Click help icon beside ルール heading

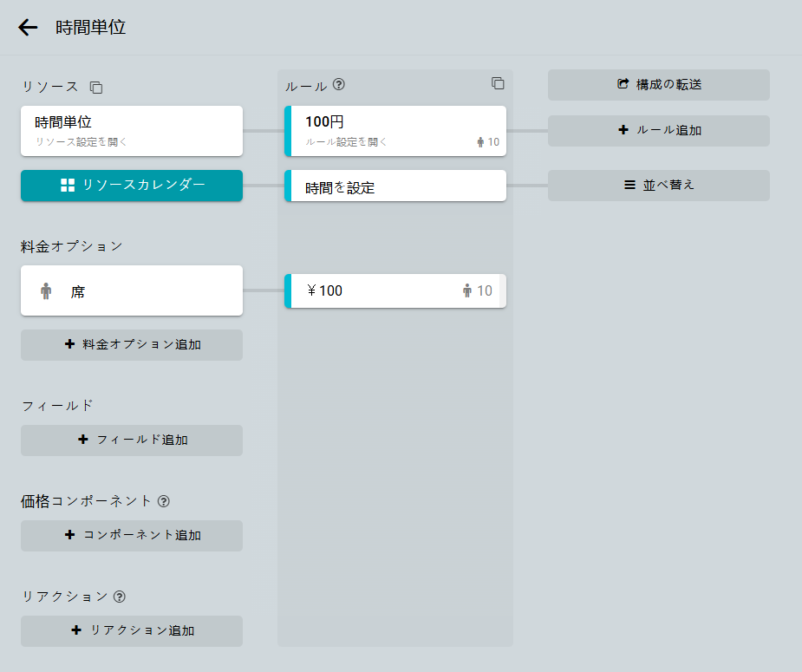tap(339, 85)
